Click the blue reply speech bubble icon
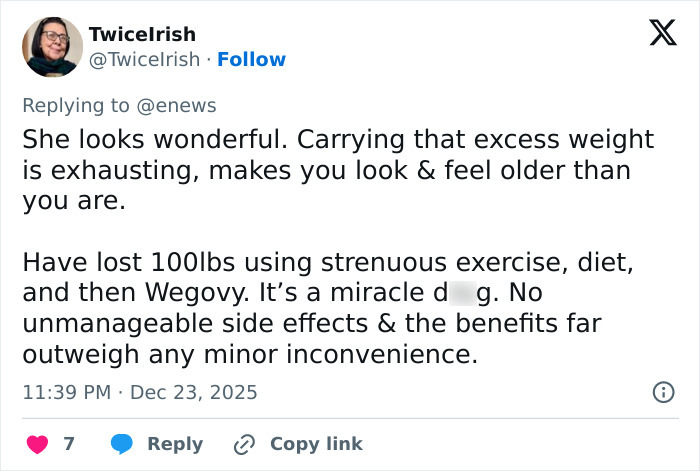The height and width of the screenshot is (471, 700). (x=122, y=443)
